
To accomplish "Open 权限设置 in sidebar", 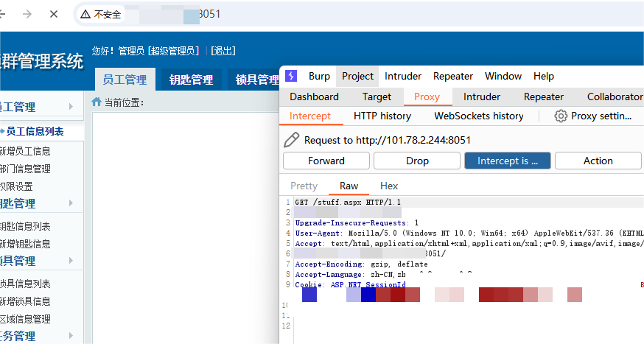I will point(16,187).
